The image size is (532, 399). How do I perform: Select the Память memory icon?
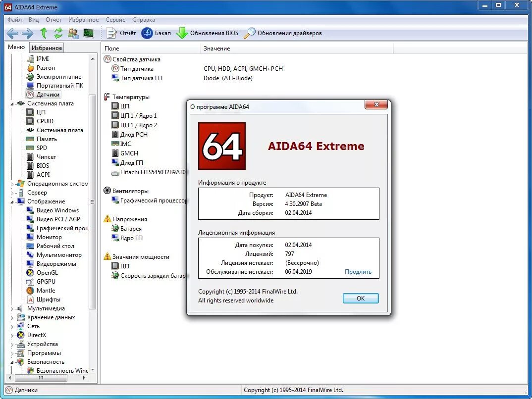tap(31, 139)
